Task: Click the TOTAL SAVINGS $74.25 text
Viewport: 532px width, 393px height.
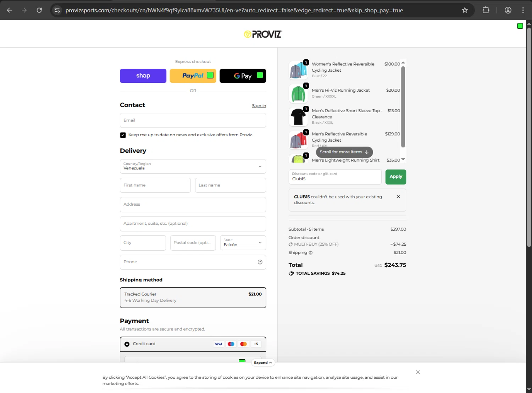Action: click(x=321, y=273)
